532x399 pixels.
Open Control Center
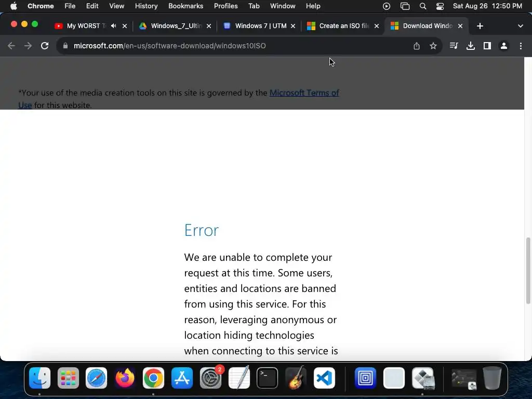coord(440,6)
